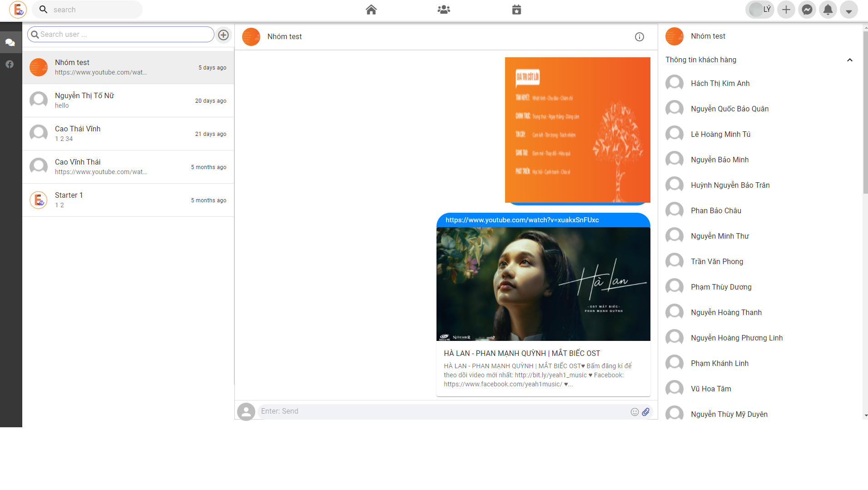Open the Starter 1 conversation
Screen dimensions: 868x490
click(x=128, y=200)
